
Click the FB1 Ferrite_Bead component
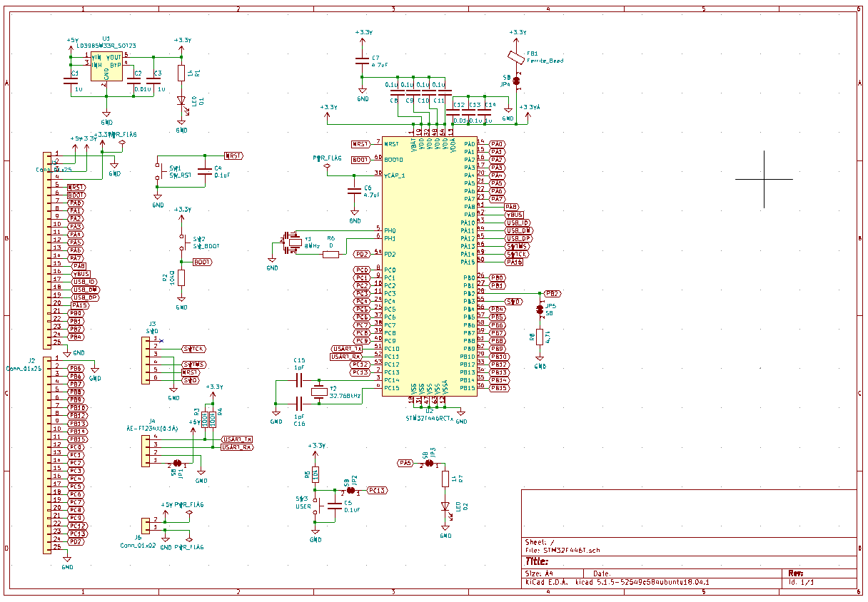(x=515, y=57)
